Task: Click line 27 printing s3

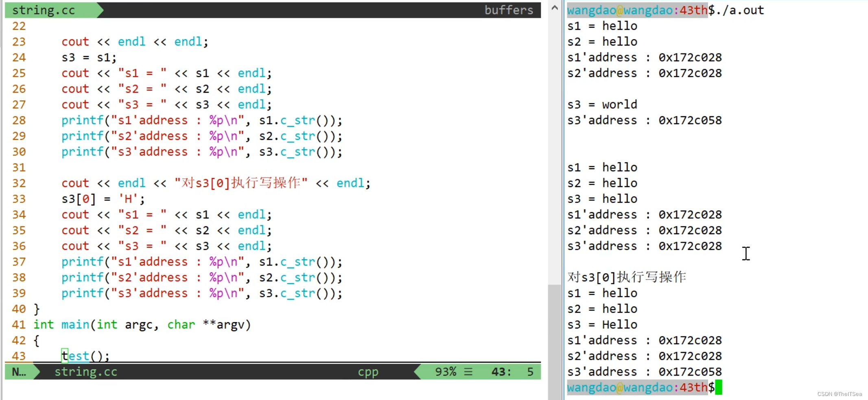Action: point(166,105)
